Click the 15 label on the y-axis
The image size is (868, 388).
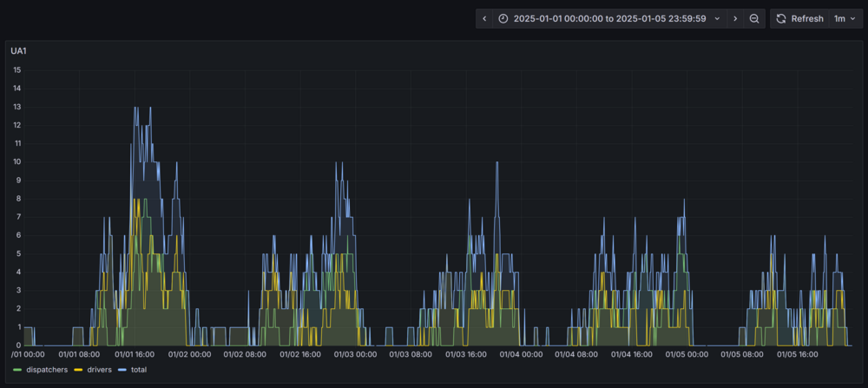point(16,70)
